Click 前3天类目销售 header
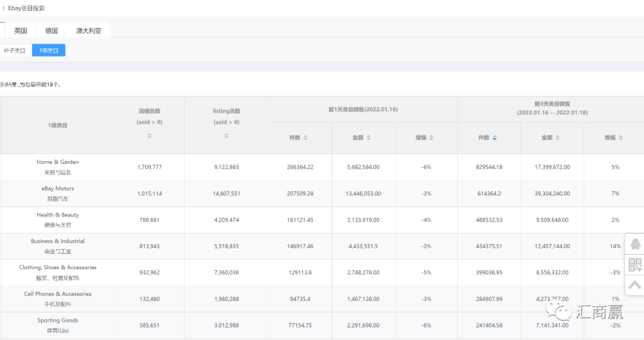644x340 pixels. pos(552,104)
